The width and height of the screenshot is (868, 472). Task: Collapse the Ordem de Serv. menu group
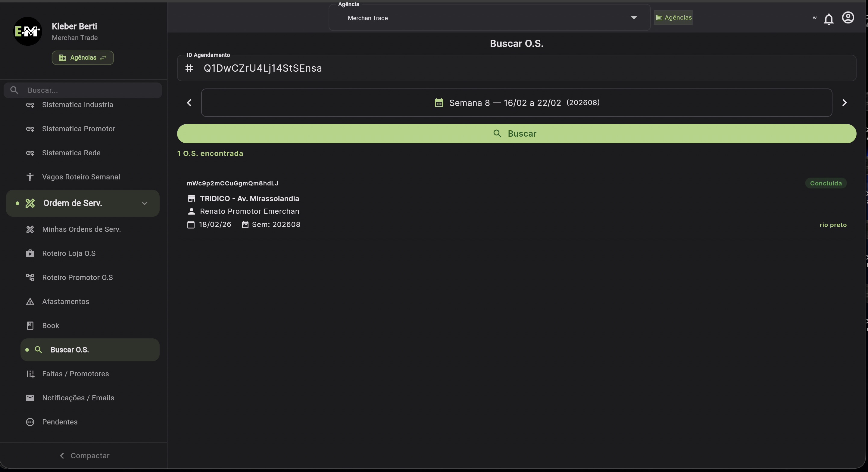pyautogui.click(x=145, y=203)
